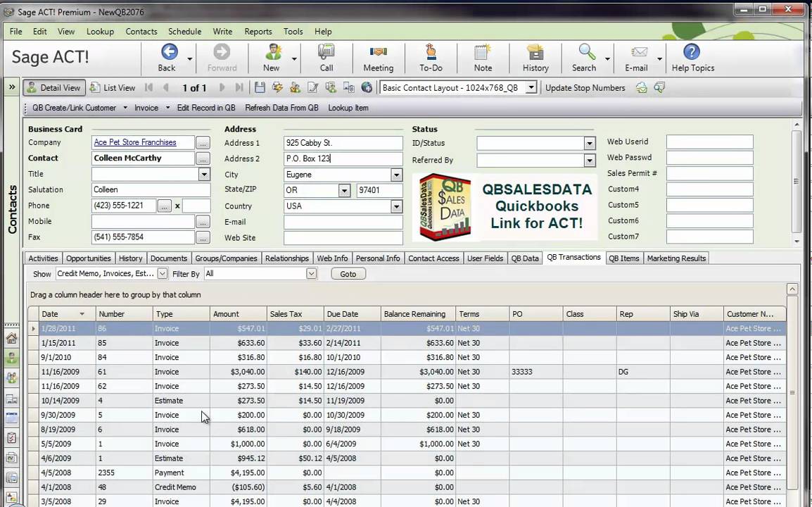Click the icon right of Update Stop Numbers
Screen dimensions: 812x507
click(x=642, y=87)
